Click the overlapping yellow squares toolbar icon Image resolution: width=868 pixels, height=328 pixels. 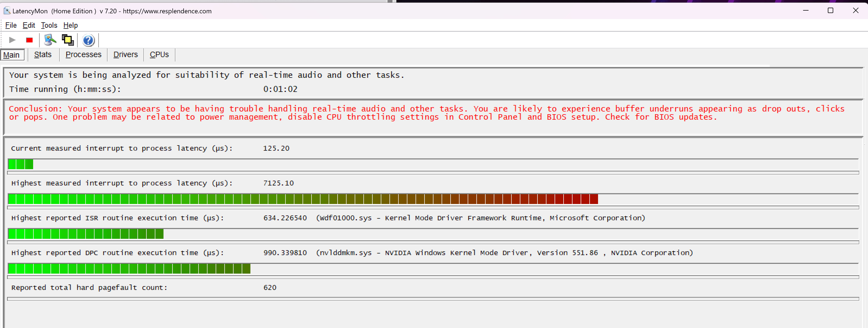pos(68,40)
